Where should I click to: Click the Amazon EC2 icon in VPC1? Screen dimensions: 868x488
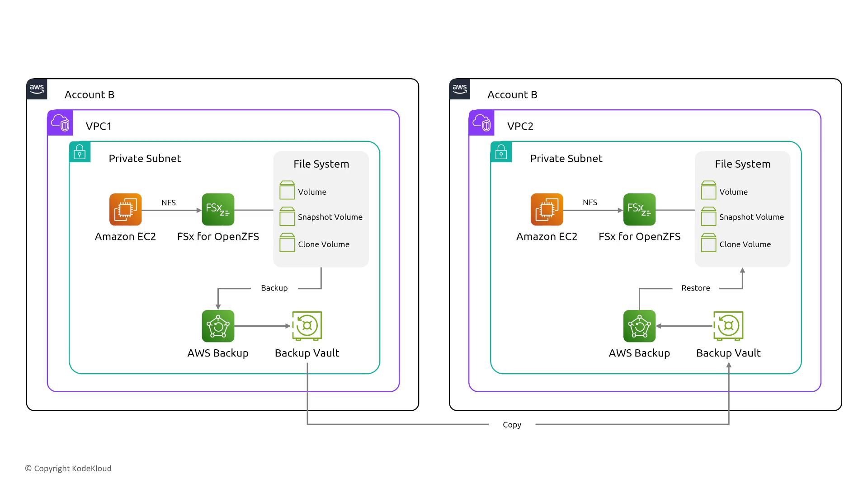(x=125, y=210)
